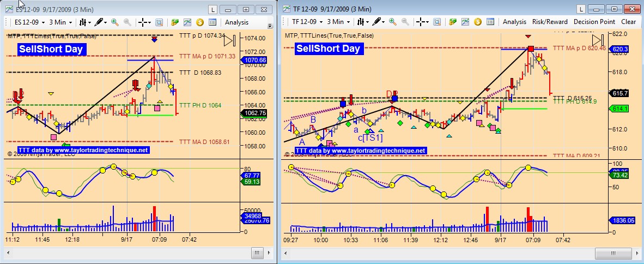The image size is (644, 264).
Task: Click scroll-to-latest arrow icon on ES chart
Action: pyautogui.click(x=229, y=40)
